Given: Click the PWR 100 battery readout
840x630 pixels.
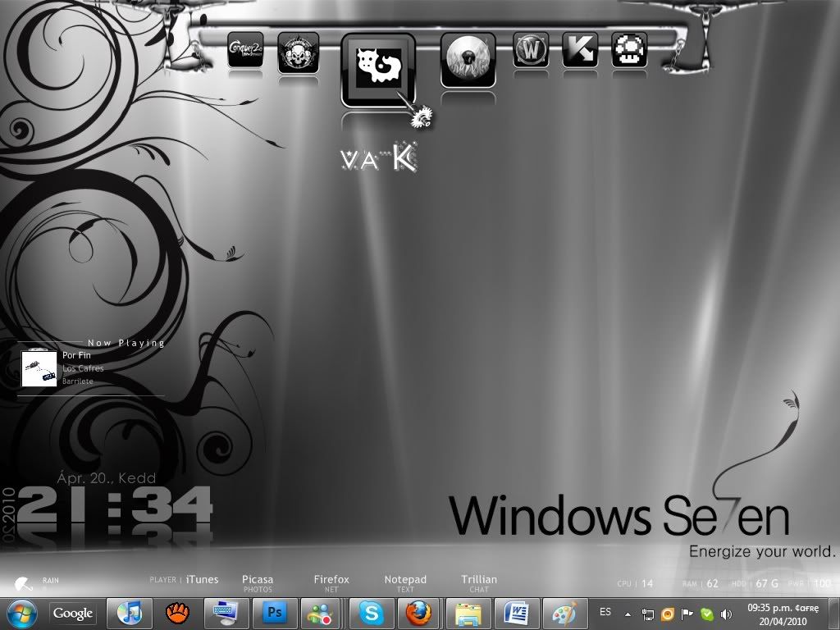Looking at the screenshot, I should tap(810, 583).
